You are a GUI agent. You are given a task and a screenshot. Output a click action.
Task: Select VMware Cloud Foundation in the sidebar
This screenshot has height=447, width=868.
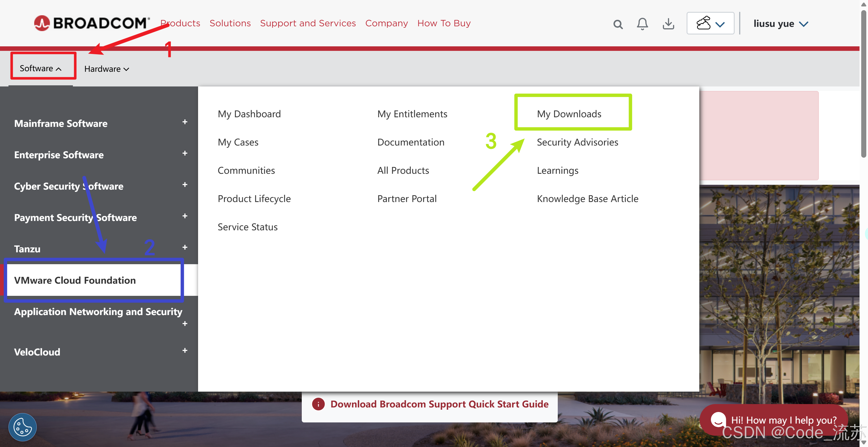tap(75, 280)
